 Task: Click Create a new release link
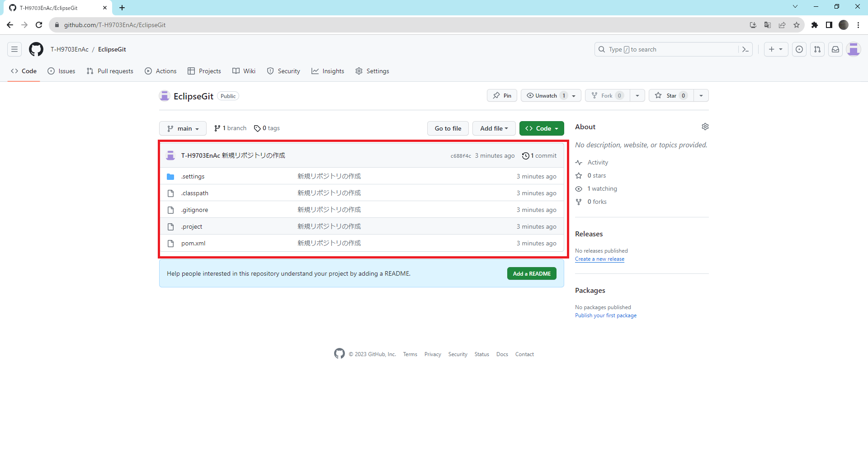pos(599,259)
